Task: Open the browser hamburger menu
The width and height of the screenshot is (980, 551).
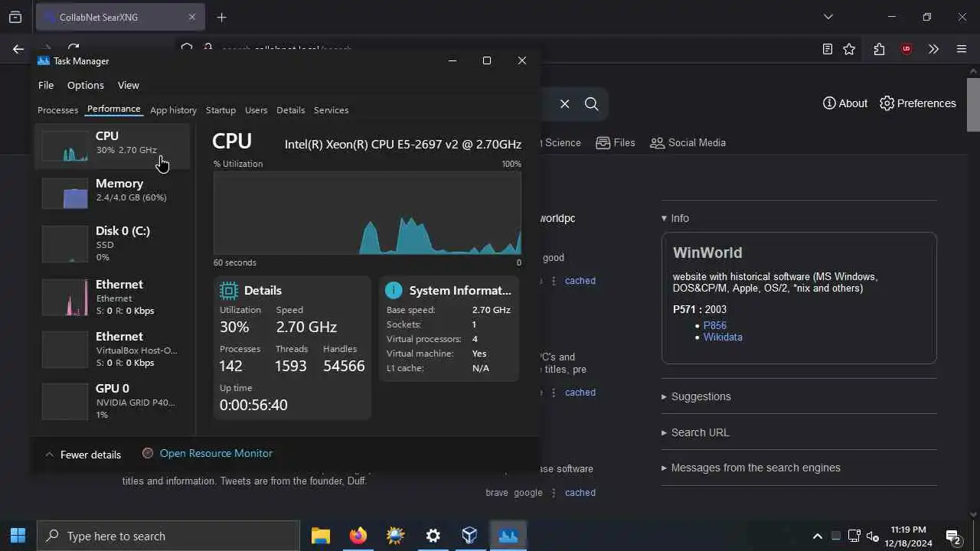Action: point(962,49)
